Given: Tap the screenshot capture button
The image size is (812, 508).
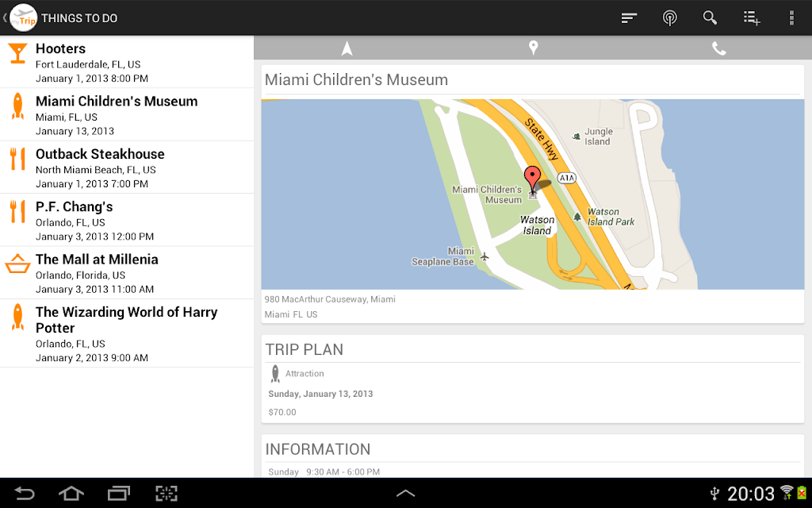Looking at the screenshot, I should coord(167,493).
